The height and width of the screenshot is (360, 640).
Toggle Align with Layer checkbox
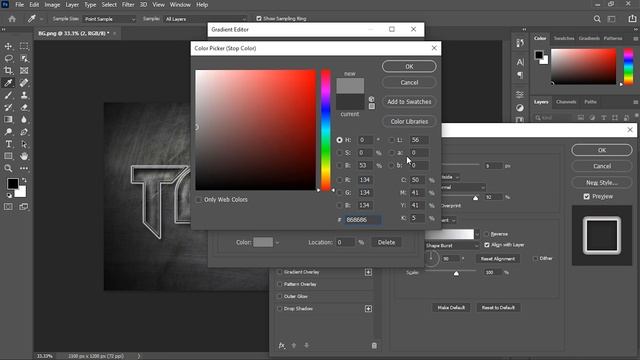[x=487, y=245]
